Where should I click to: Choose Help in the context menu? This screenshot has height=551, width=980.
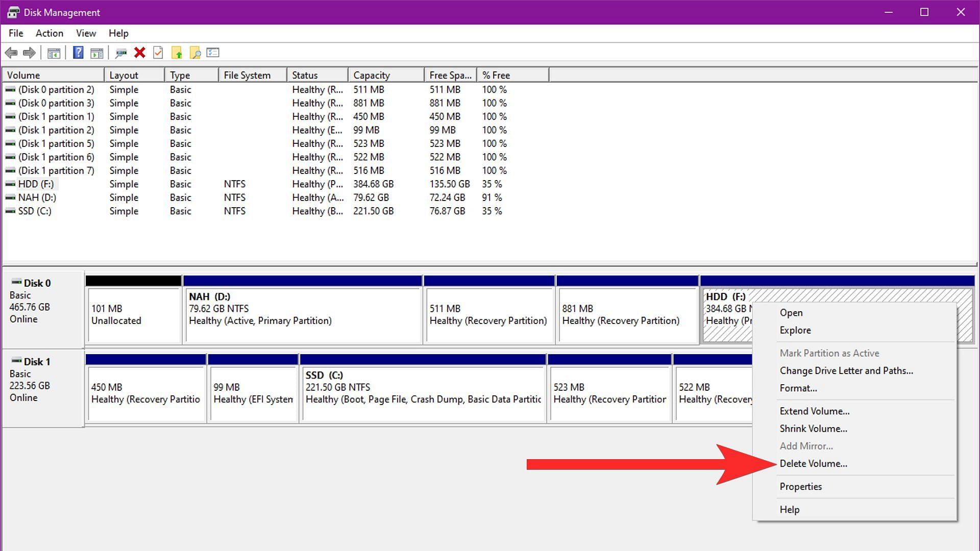click(854, 510)
